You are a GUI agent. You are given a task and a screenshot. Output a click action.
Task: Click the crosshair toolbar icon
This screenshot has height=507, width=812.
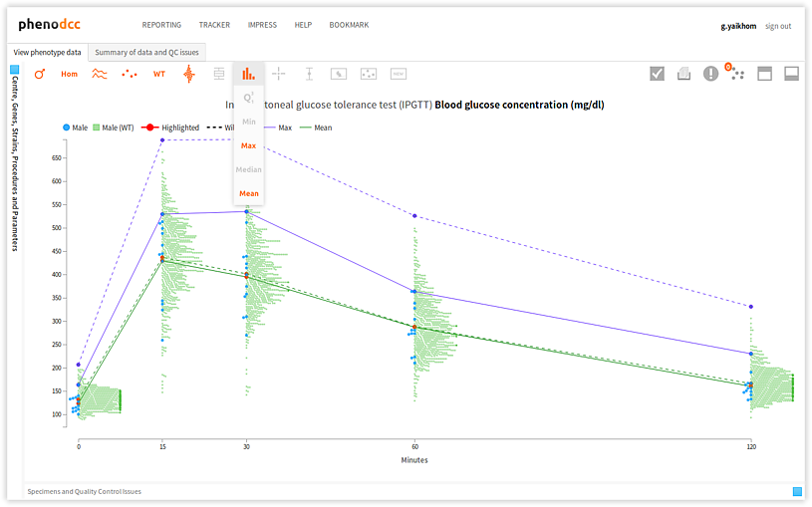[279, 74]
